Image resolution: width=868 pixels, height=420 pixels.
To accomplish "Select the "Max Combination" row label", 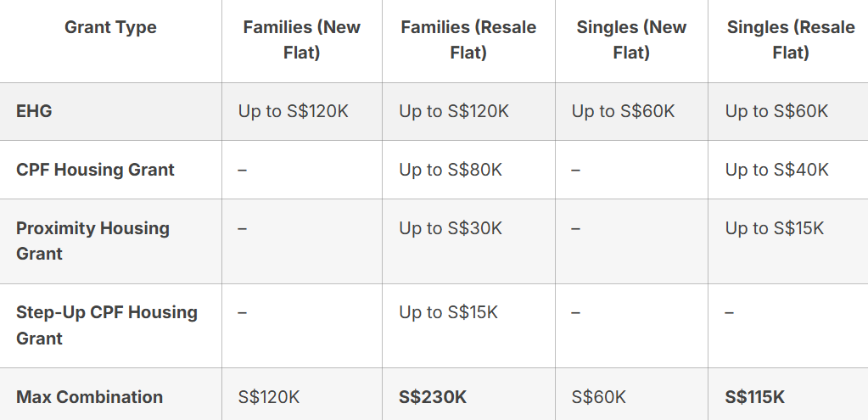I will [x=89, y=397].
